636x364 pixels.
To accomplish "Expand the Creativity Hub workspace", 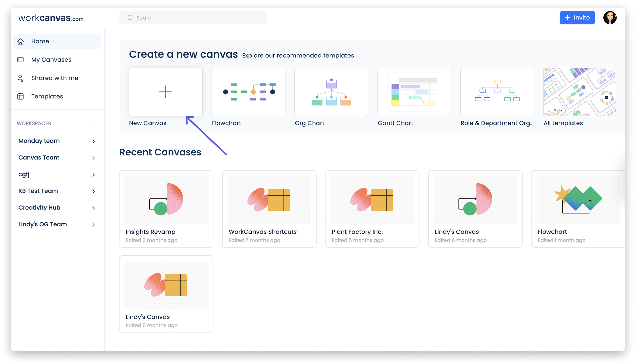I will click(x=94, y=208).
